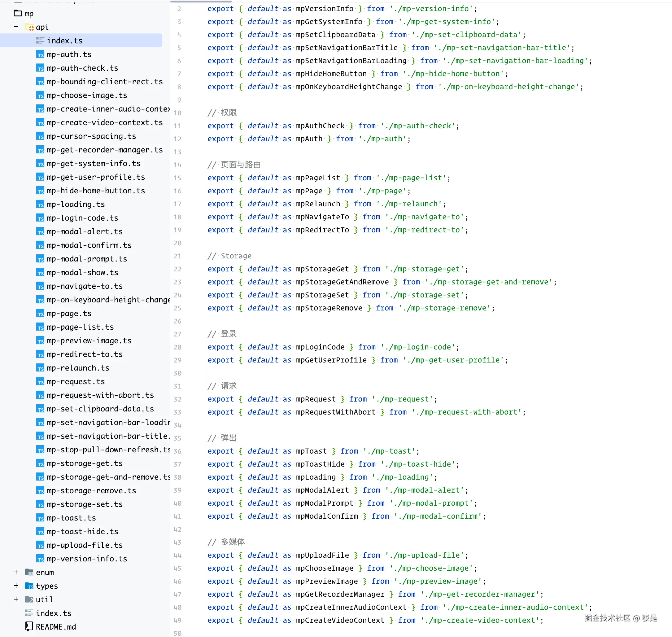Open mp-storage-set.ts file

coord(85,504)
